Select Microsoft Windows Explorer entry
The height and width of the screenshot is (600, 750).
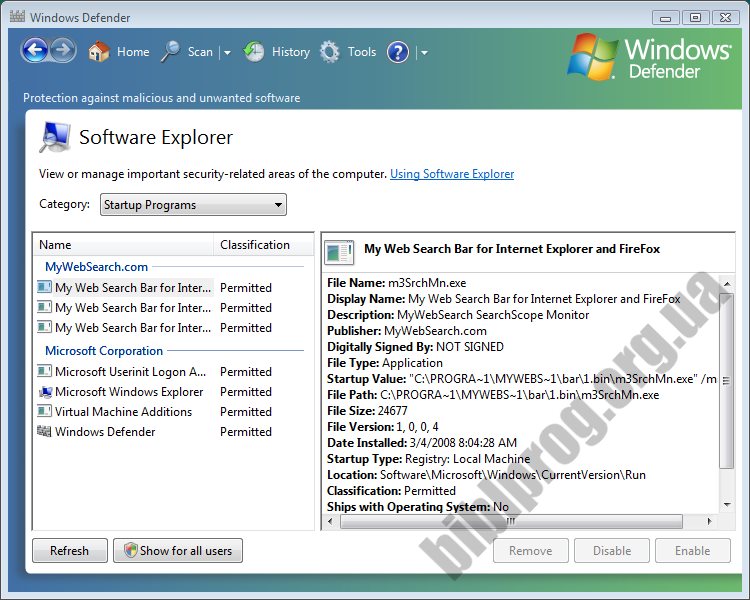pos(129,392)
